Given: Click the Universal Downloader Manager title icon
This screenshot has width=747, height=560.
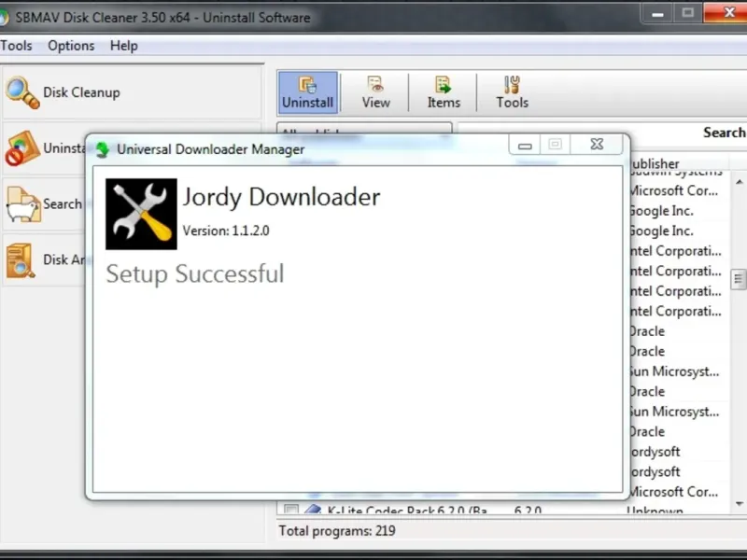Looking at the screenshot, I should click(103, 149).
